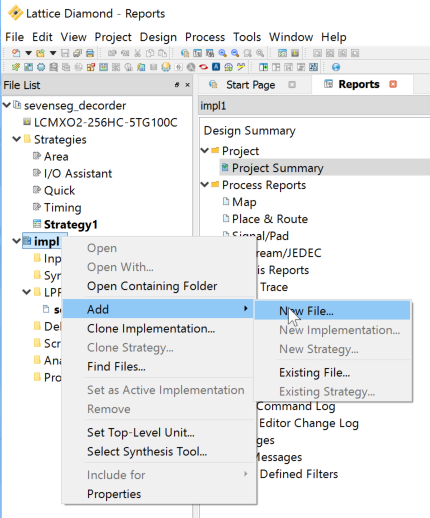Open the Open-file dropdown arrow
Viewport: 430px width, 518px height.
53,53
